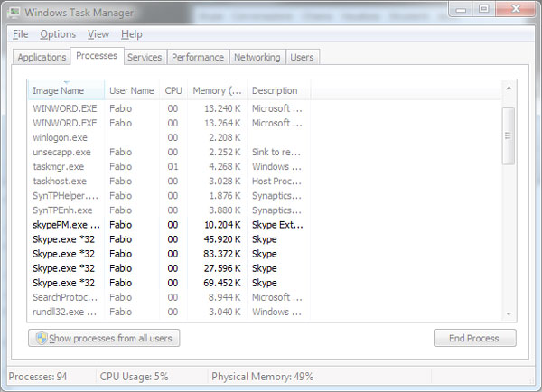Sort by Description column header
Image resolution: width=542 pixels, height=392 pixels.
pos(278,90)
